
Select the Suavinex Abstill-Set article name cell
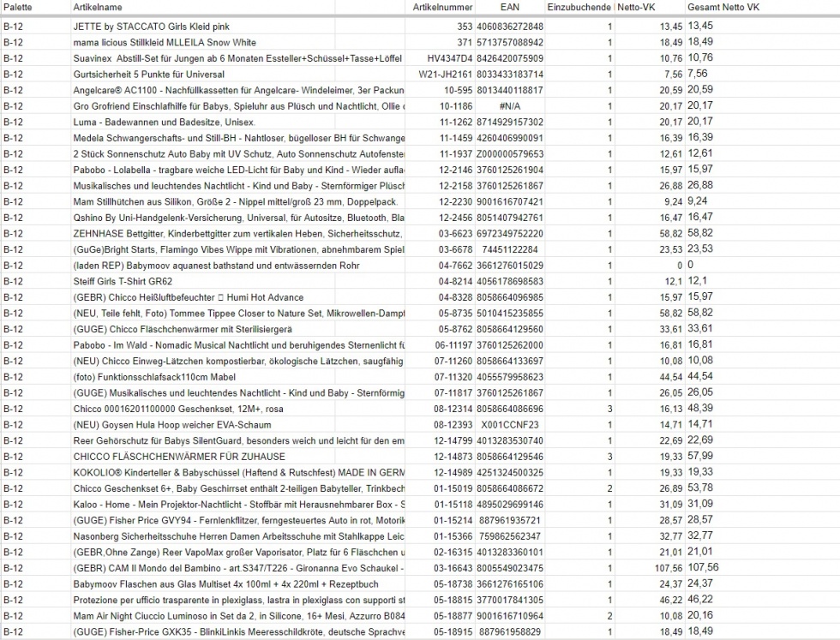tap(237, 58)
